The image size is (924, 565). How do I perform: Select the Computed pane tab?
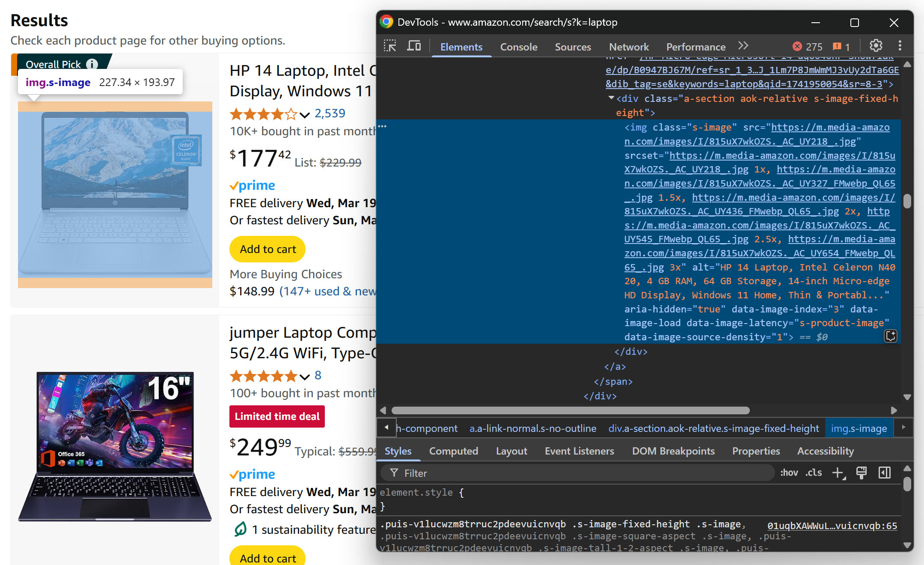click(454, 451)
